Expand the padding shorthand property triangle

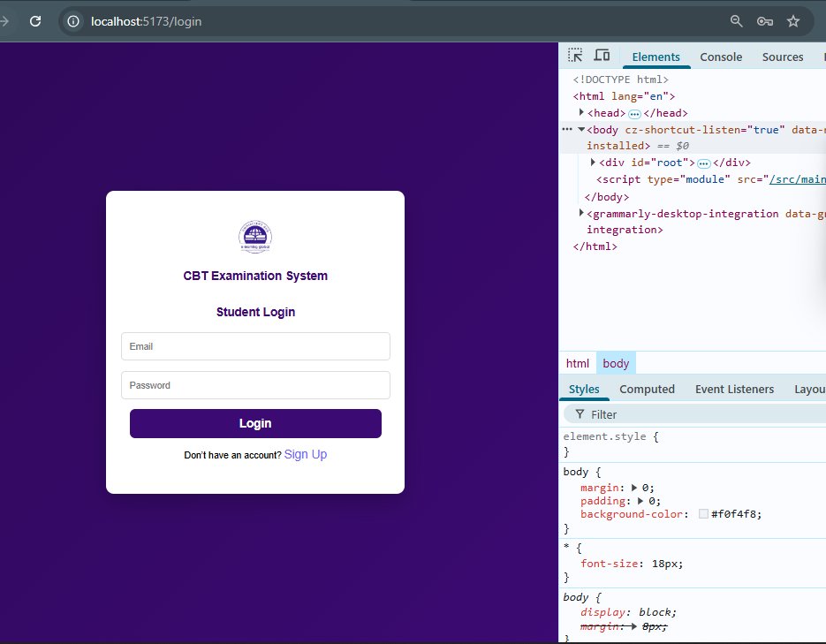tap(640, 501)
